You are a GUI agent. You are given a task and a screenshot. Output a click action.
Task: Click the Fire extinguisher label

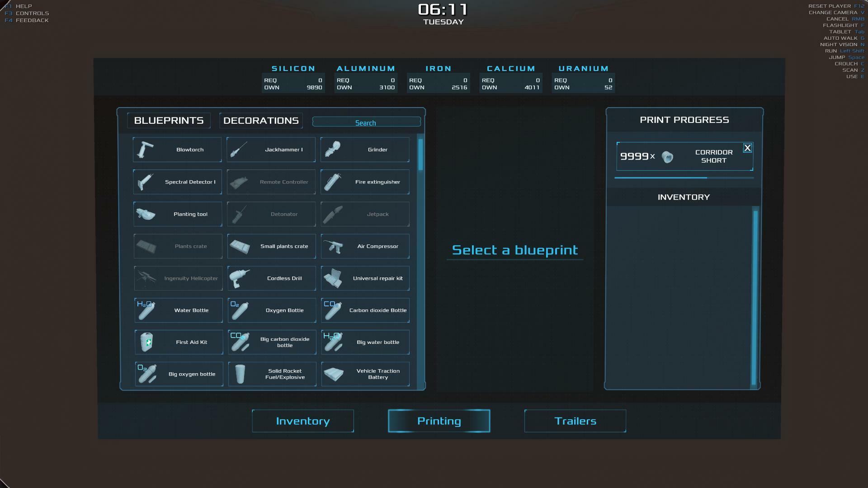tap(377, 182)
